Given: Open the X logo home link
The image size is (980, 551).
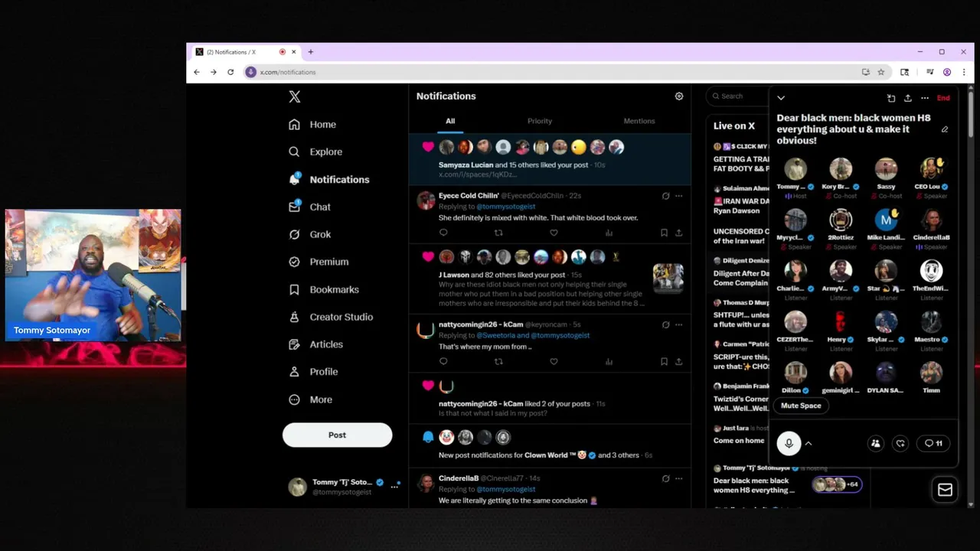Looking at the screenshot, I should pyautogui.click(x=295, y=96).
